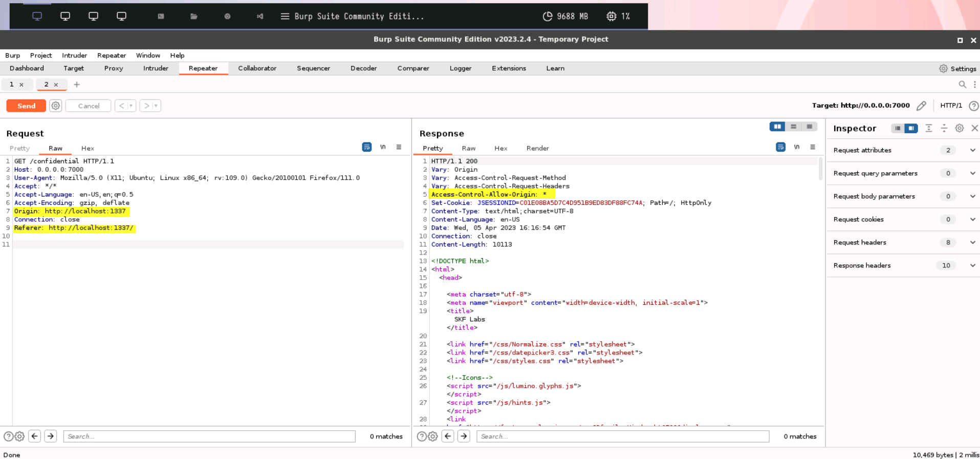
Task: Open Repeater help question-mark icon beside HTTP/1
Action: (x=974, y=106)
